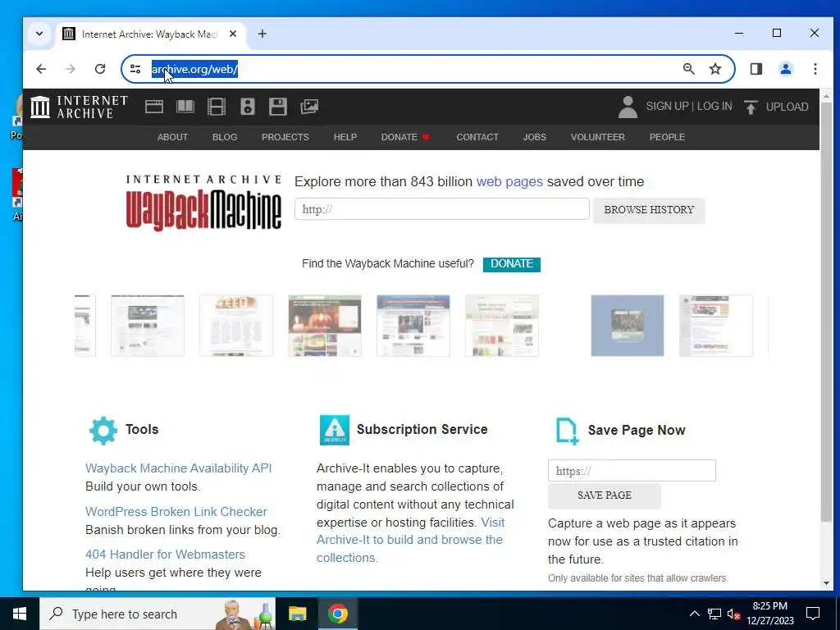The height and width of the screenshot is (630, 840).
Task: Open the blue-background website thumbnail
Action: (628, 326)
